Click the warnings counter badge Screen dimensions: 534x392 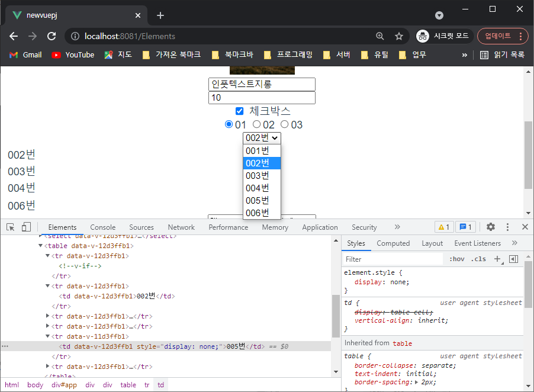(x=444, y=227)
